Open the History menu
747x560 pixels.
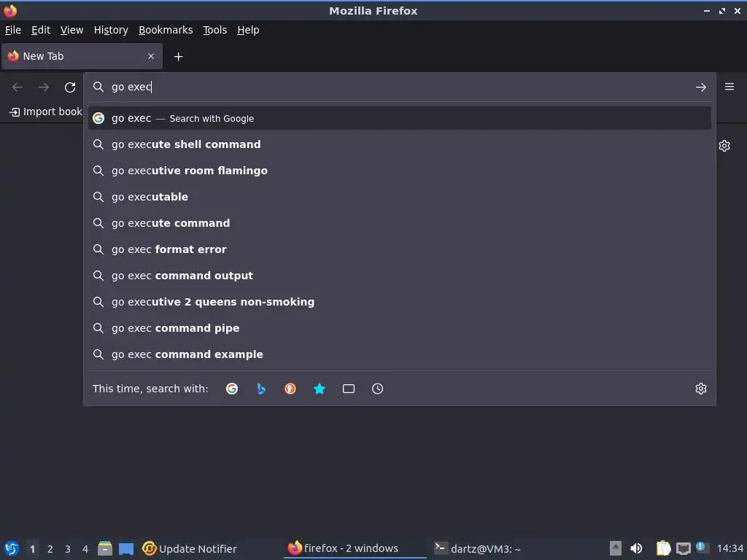(x=111, y=30)
